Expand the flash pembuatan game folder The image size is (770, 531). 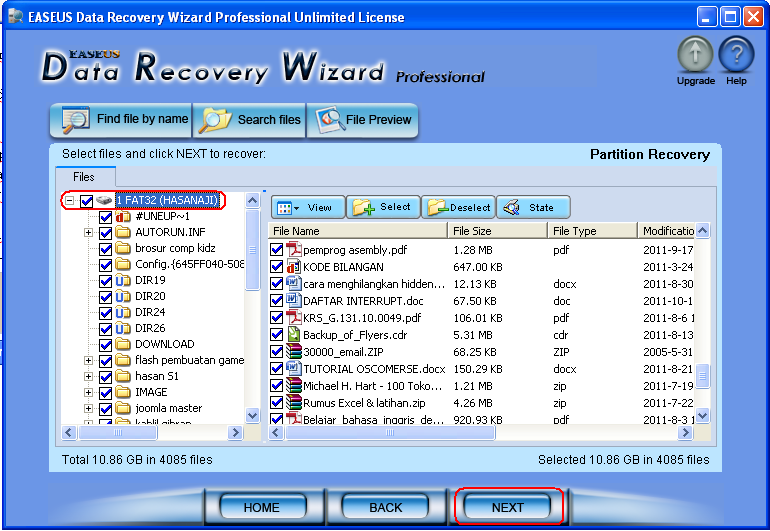click(x=88, y=361)
